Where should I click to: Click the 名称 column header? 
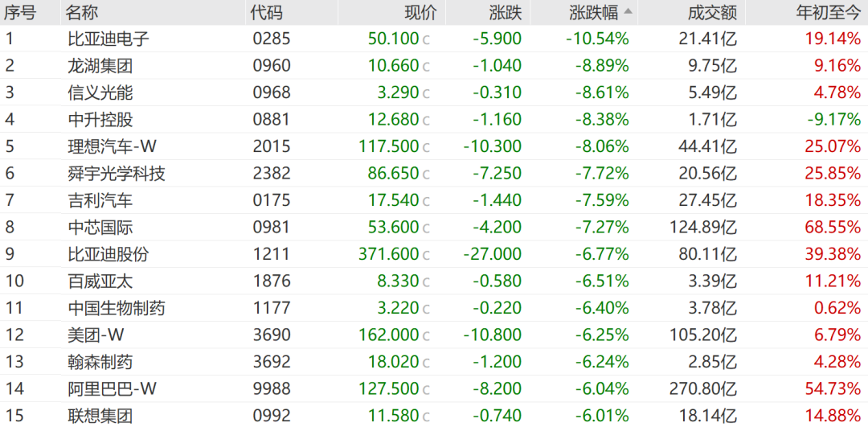coord(84,12)
